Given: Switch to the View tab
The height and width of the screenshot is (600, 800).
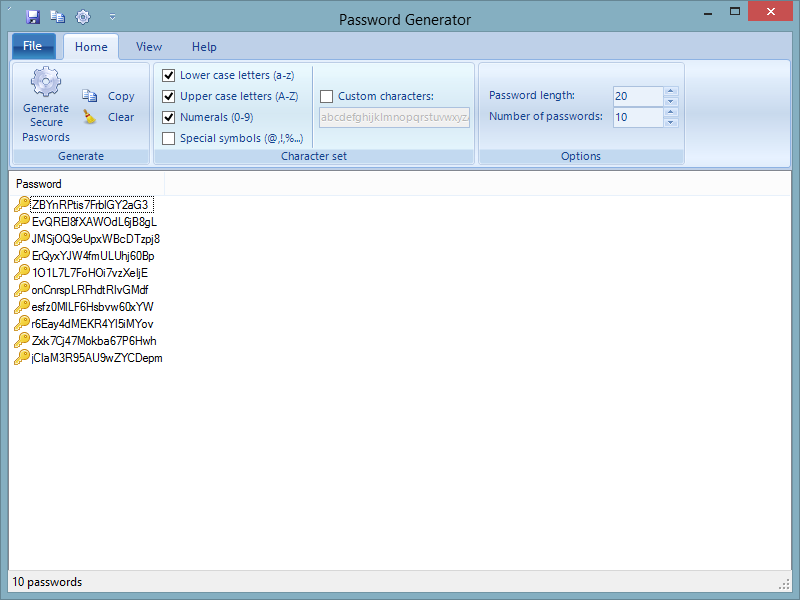Looking at the screenshot, I should pyautogui.click(x=148, y=46).
